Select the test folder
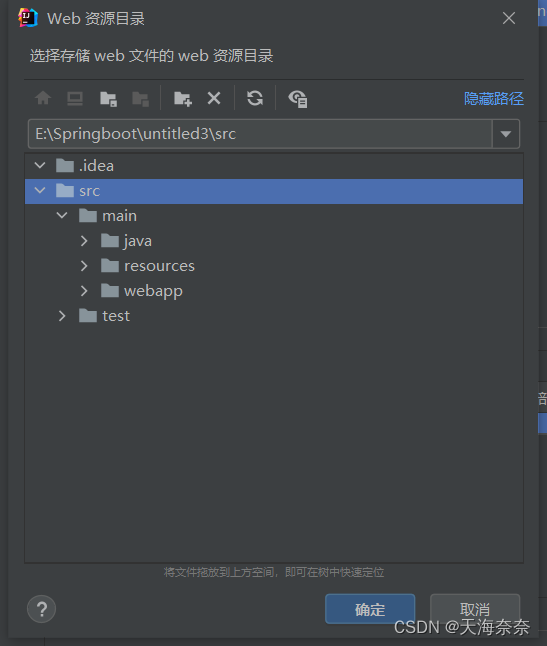 coord(104,316)
